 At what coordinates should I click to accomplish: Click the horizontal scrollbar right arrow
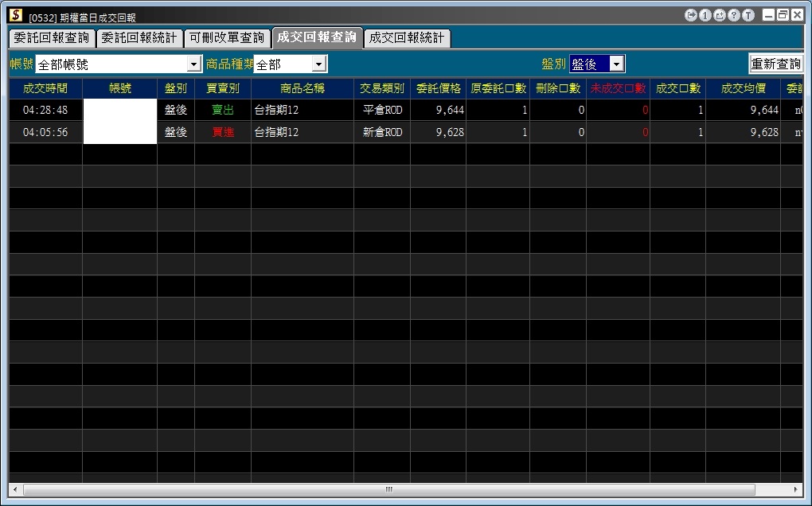[x=796, y=489]
